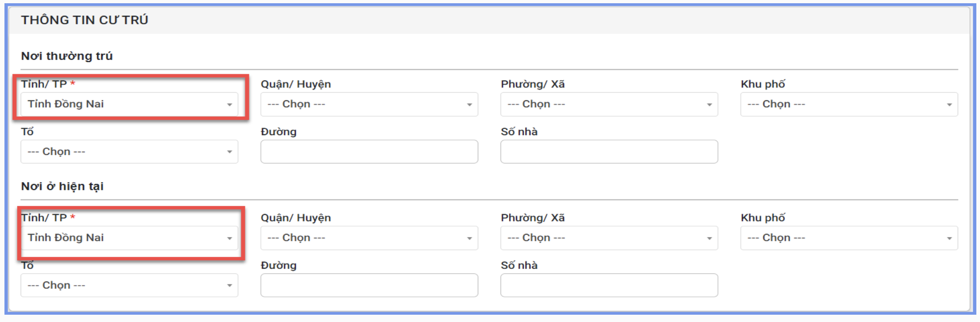Open Phường/Xã dropdown under Nơi ở hiện tại
The width and height of the screenshot is (980, 322).
609,238
